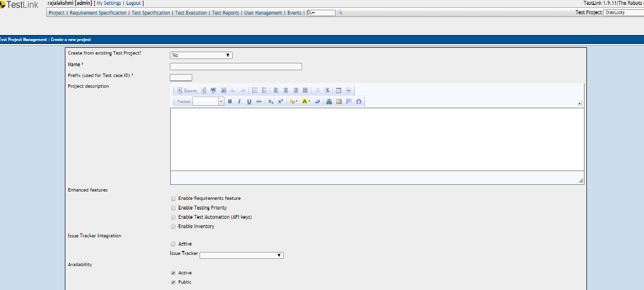
Task: Uncheck the Public availability checkbox
Action: 173,282
